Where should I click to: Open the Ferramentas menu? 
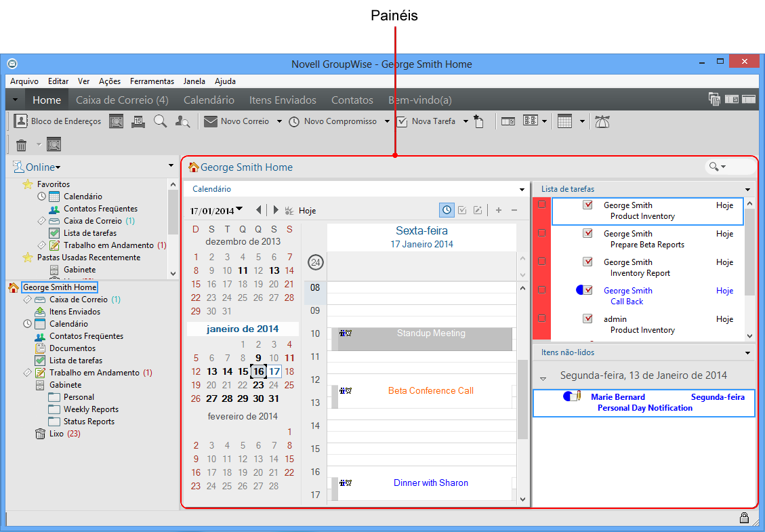click(152, 81)
